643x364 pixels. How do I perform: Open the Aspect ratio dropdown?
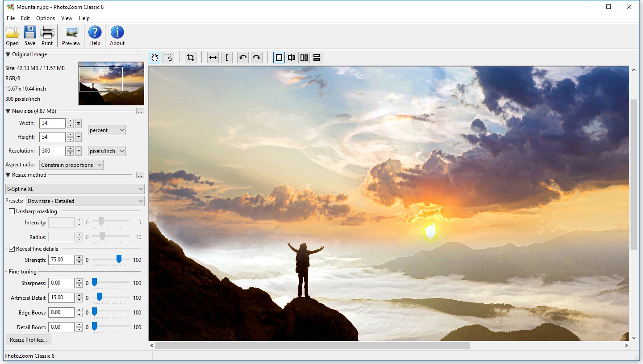point(71,165)
